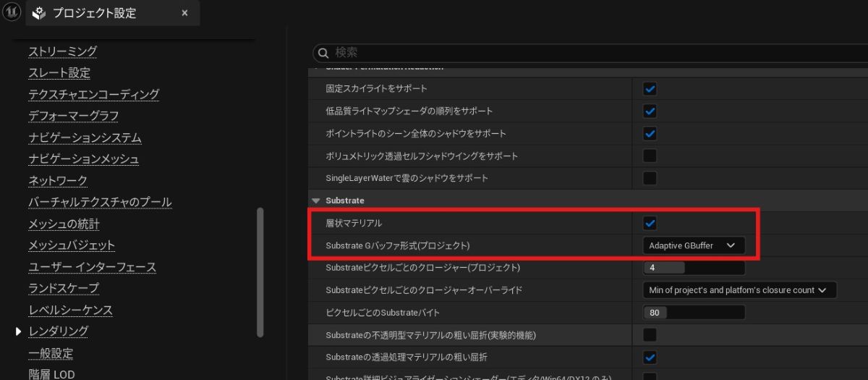Enable SingleLayerWaterで雲のシャドウをサポート checkbox
The height and width of the screenshot is (380, 868).
click(650, 178)
